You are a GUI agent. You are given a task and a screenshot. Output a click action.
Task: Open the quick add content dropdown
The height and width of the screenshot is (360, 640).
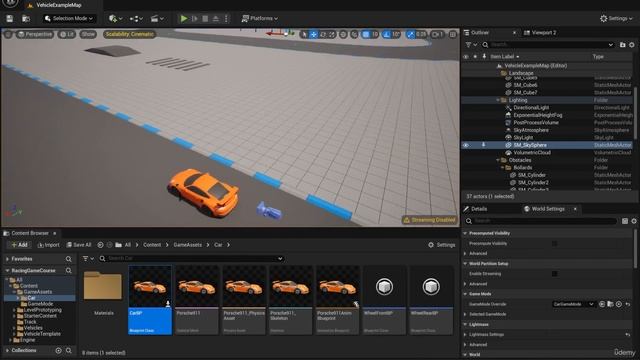(116, 18)
